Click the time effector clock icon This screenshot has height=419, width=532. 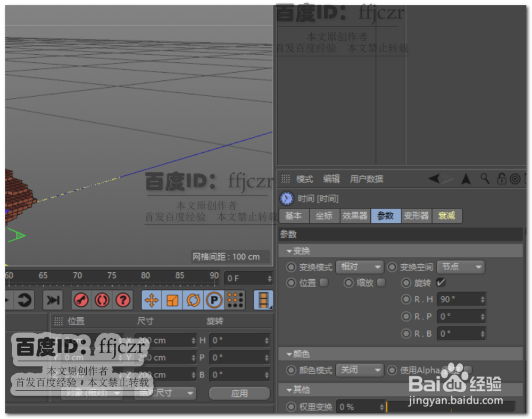(287, 198)
